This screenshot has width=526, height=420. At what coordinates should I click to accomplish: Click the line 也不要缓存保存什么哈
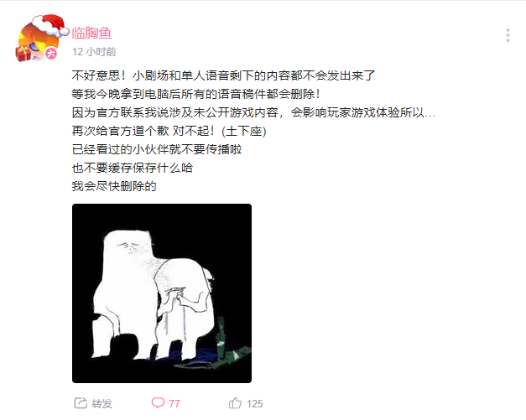coord(133,168)
